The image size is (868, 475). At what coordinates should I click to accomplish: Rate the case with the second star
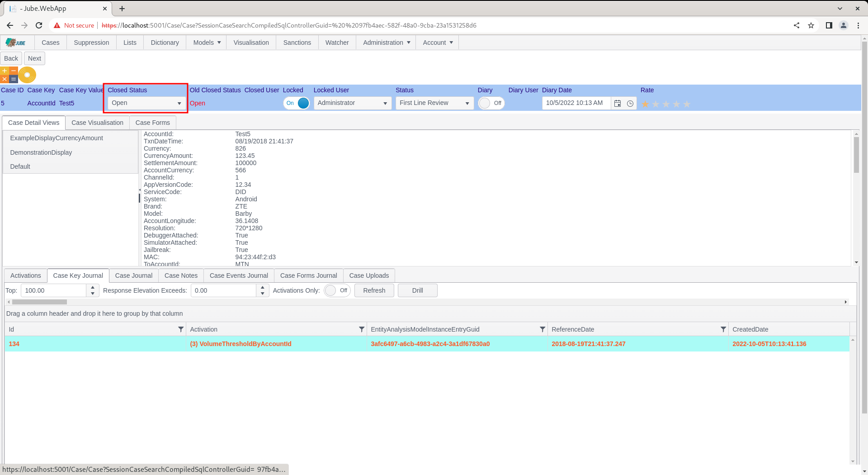(x=656, y=104)
